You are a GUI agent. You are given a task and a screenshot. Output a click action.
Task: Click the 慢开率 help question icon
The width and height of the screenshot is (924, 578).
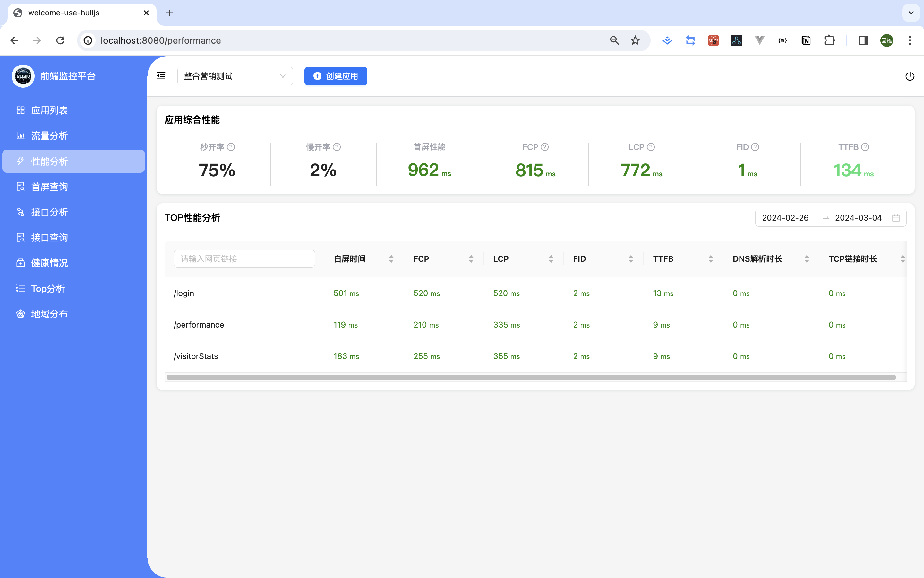[x=337, y=147]
